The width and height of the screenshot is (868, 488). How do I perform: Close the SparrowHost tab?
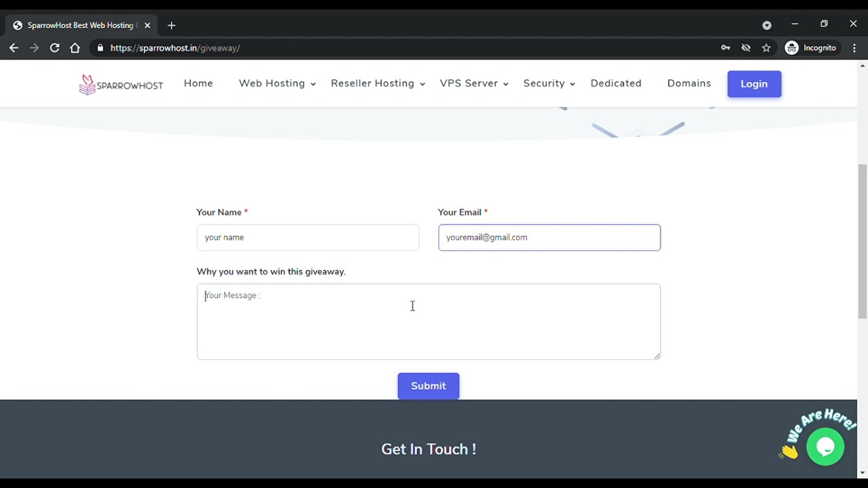point(147,25)
